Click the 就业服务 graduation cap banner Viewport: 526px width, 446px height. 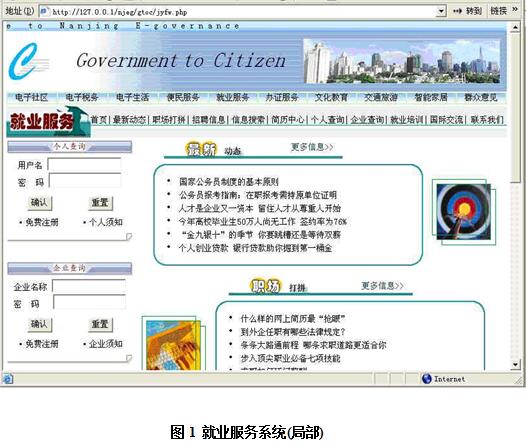(48, 121)
